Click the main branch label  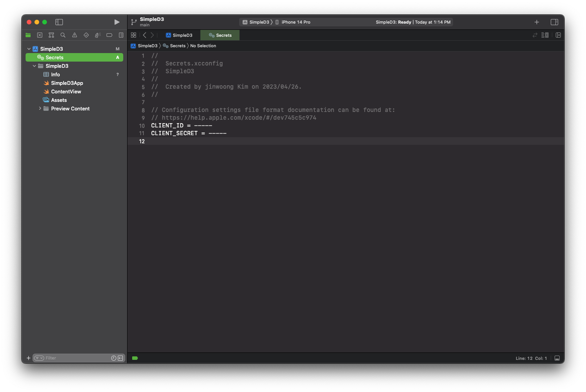pos(145,25)
